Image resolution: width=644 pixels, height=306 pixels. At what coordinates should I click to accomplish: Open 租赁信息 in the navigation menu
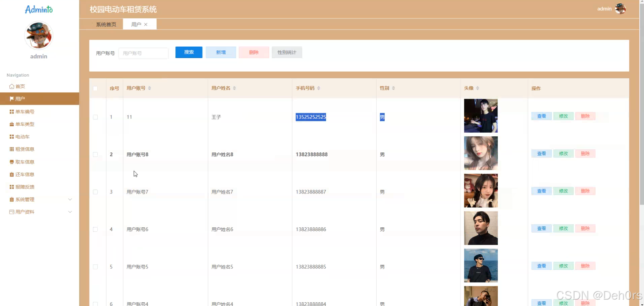pos(40,149)
